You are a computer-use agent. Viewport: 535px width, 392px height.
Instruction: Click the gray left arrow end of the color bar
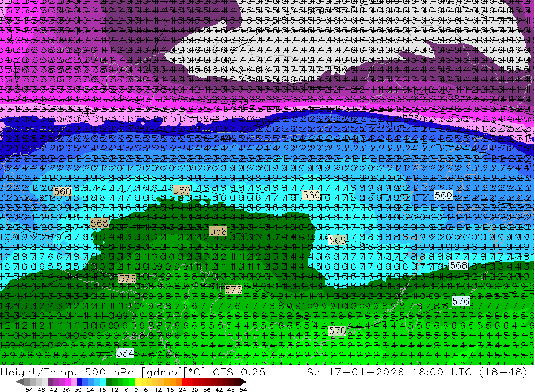[x=20, y=381]
